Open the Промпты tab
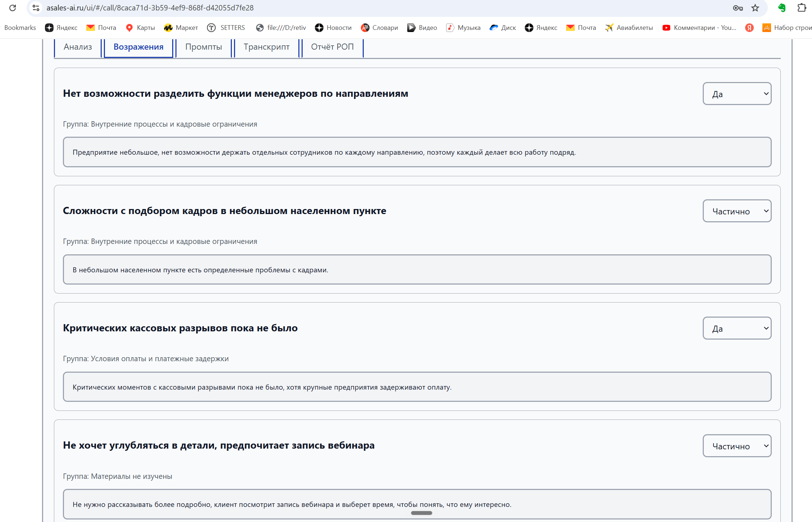812x522 pixels. pyautogui.click(x=203, y=47)
